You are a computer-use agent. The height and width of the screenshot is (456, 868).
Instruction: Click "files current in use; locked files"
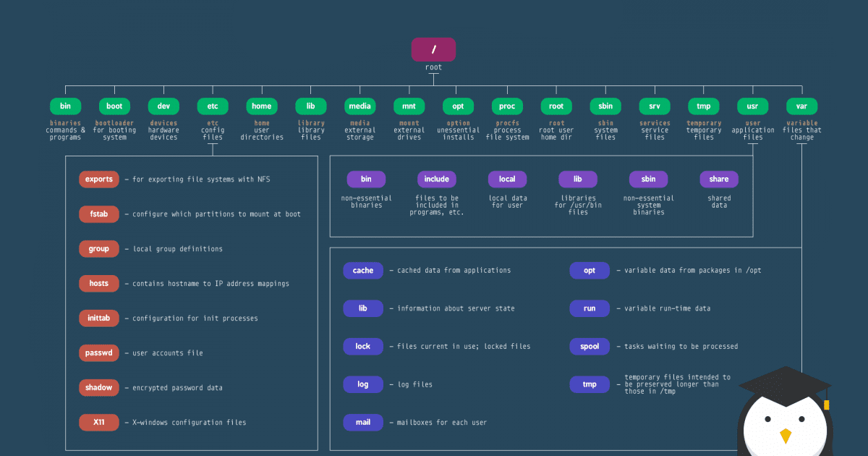click(x=464, y=347)
